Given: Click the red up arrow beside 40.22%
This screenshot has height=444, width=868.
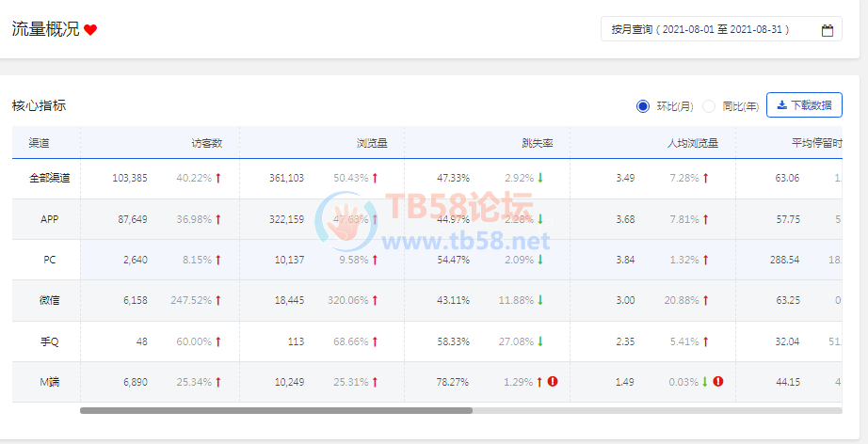Looking at the screenshot, I should click(x=217, y=178).
